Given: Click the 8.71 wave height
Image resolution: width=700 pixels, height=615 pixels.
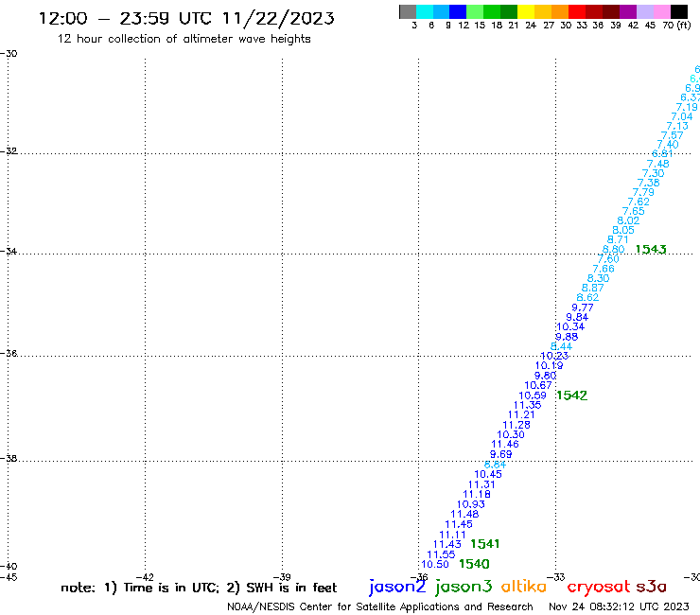Looking at the screenshot, I should 618,239.
